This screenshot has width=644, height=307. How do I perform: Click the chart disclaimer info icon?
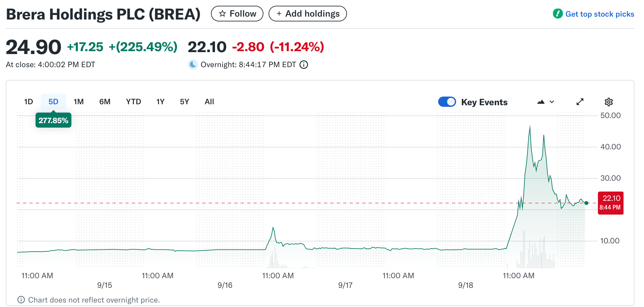(21, 300)
